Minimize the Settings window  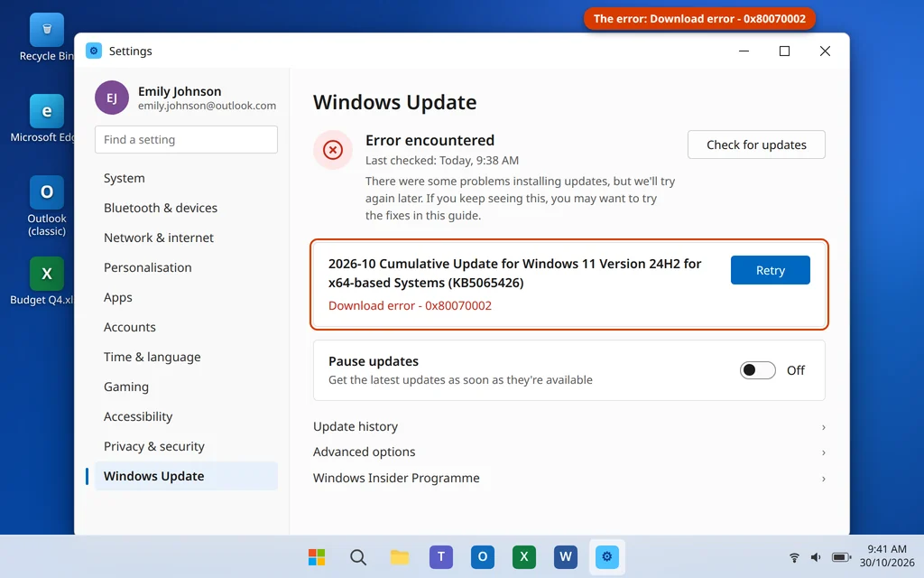(x=744, y=51)
